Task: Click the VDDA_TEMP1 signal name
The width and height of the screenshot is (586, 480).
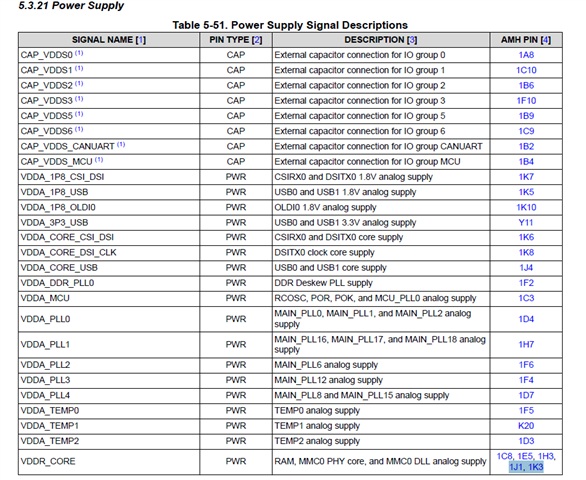Action: point(50,426)
